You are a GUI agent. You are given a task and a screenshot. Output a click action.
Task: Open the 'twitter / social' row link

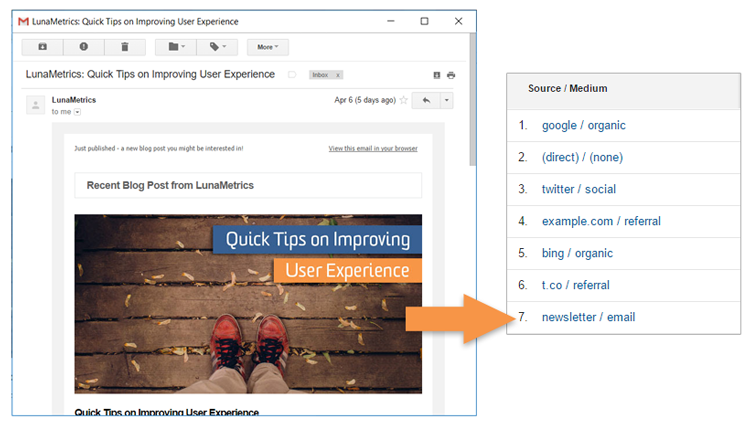(x=579, y=189)
